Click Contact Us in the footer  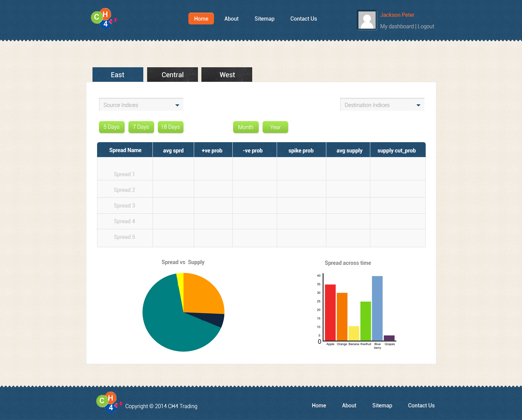(421, 405)
